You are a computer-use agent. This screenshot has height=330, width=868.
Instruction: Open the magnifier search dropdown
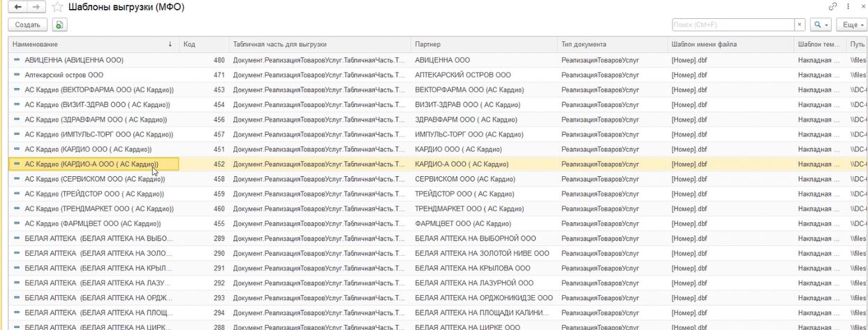tap(821, 24)
